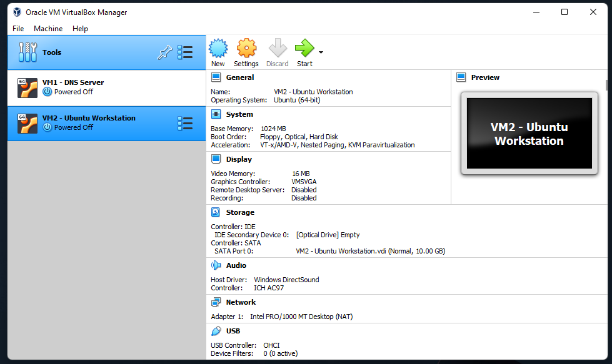The image size is (612, 364).
Task: Click the Audio section speaker icon
Action: point(216,265)
